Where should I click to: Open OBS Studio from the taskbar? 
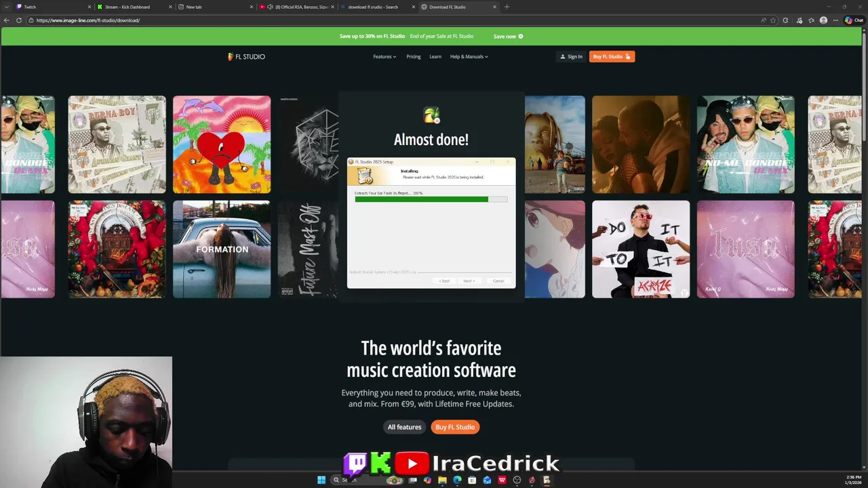517,480
